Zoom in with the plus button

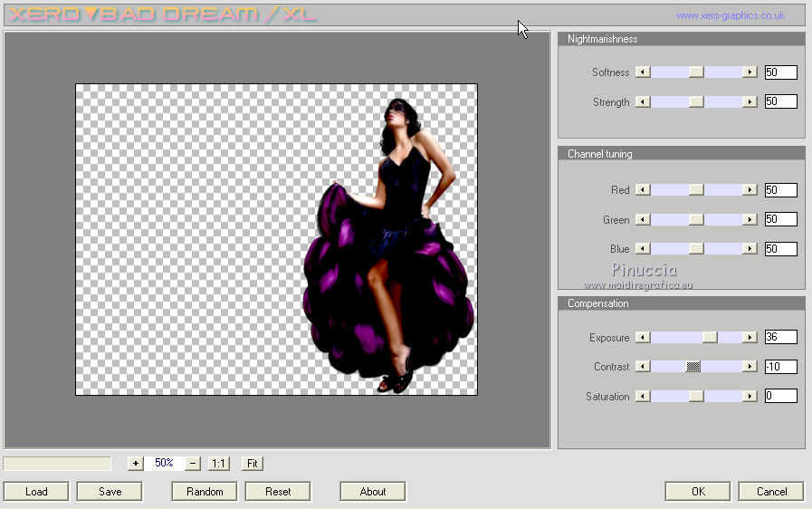pyautogui.click(x=135, y=464)
